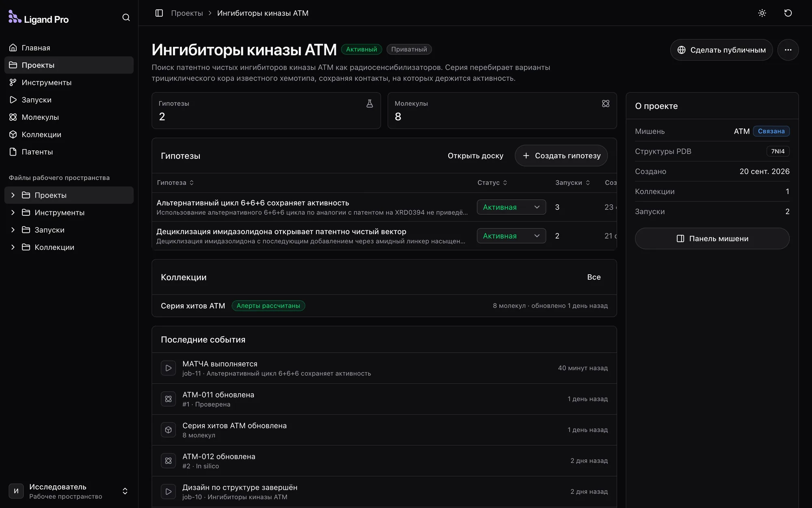Open the three-dots more options menu
Screen dimensions: 812x508
(x=788, y=50)
